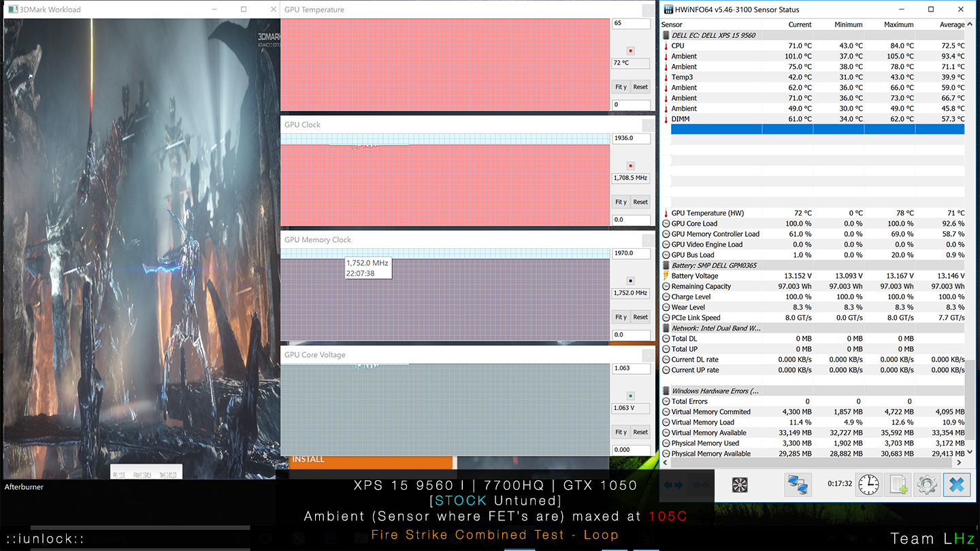Click the GPU Memory Clock minimum field
This screenshot has height=551, width=980.
pos(631,335)
